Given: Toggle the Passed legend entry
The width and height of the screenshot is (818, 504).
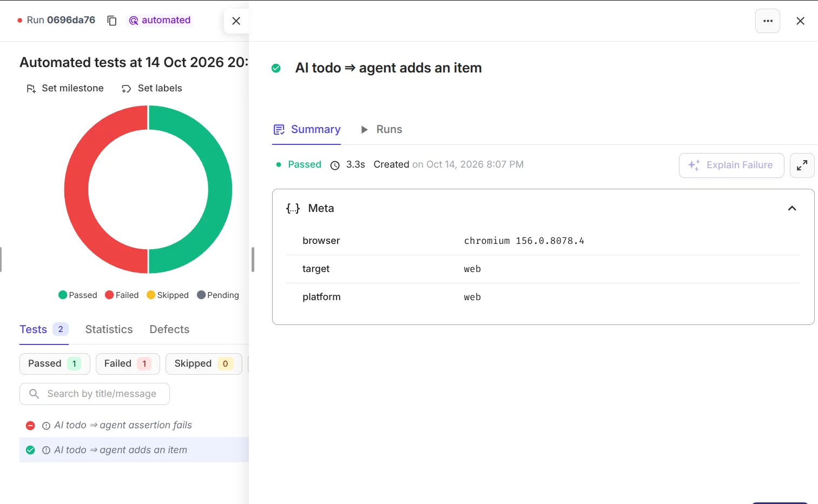Looking at the screenshot, I should click(77, 295).
